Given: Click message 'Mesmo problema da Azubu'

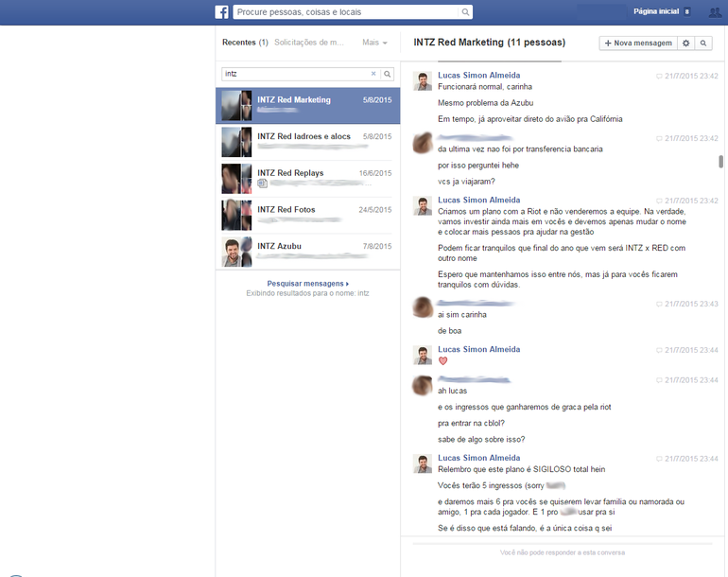Looking at the screenshot, I should 485,103.
